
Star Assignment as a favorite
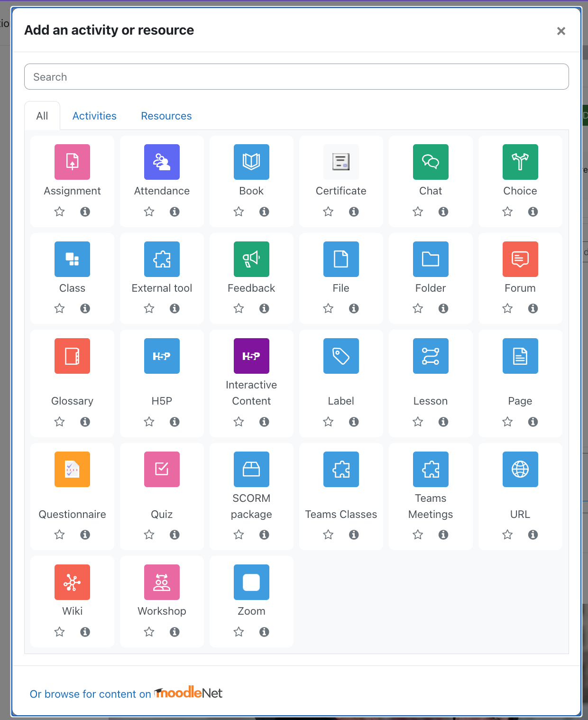click(59, 212)
